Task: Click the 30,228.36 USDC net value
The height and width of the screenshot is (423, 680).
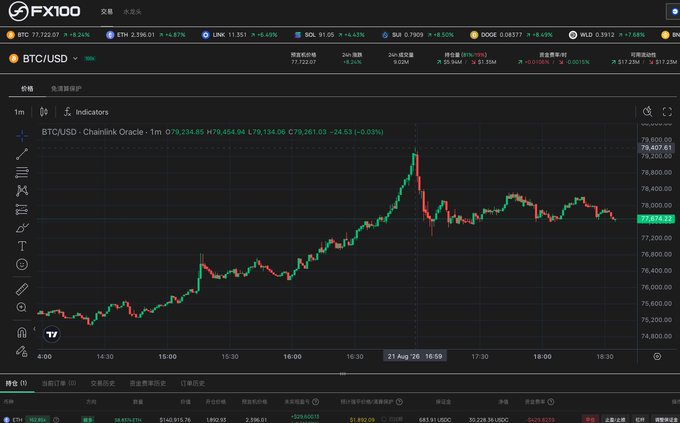Action: (488, 420)
